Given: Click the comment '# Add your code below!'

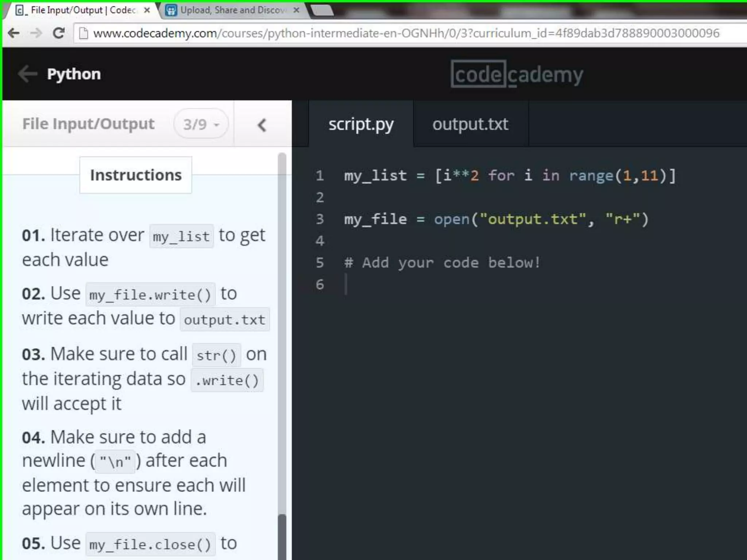Looking at the screenshot, I should (442, 262).
